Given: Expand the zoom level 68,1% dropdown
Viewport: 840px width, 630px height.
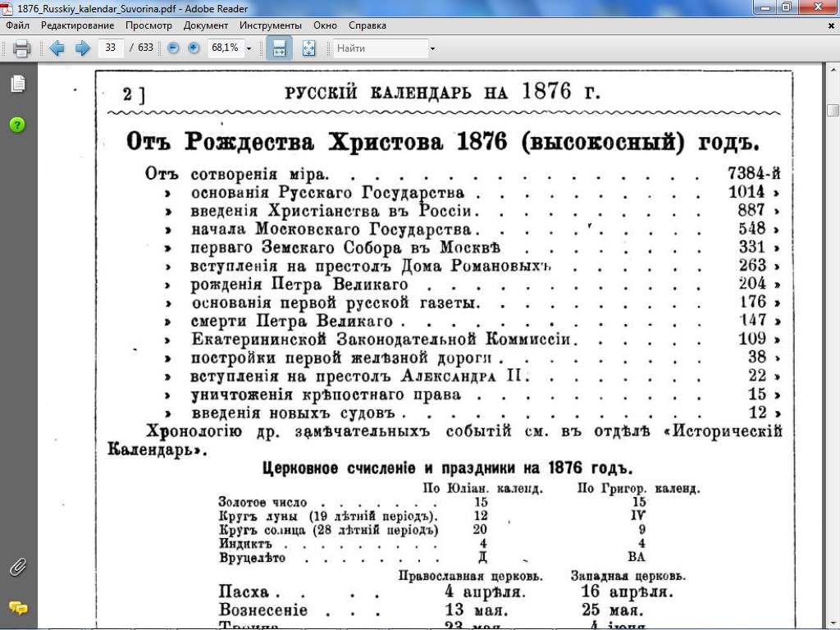Looking at the screenshot, I should coord(247,48).
